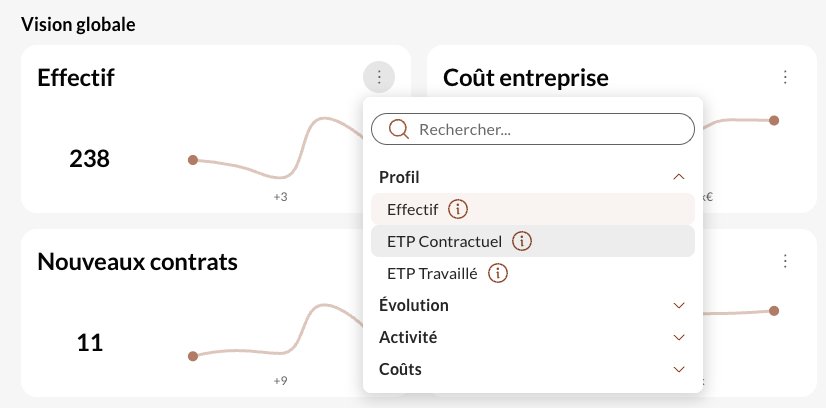The image size is (826, 408).
Task: Open the three-dot menu below Coût entreprise
Action: (785, 261)
